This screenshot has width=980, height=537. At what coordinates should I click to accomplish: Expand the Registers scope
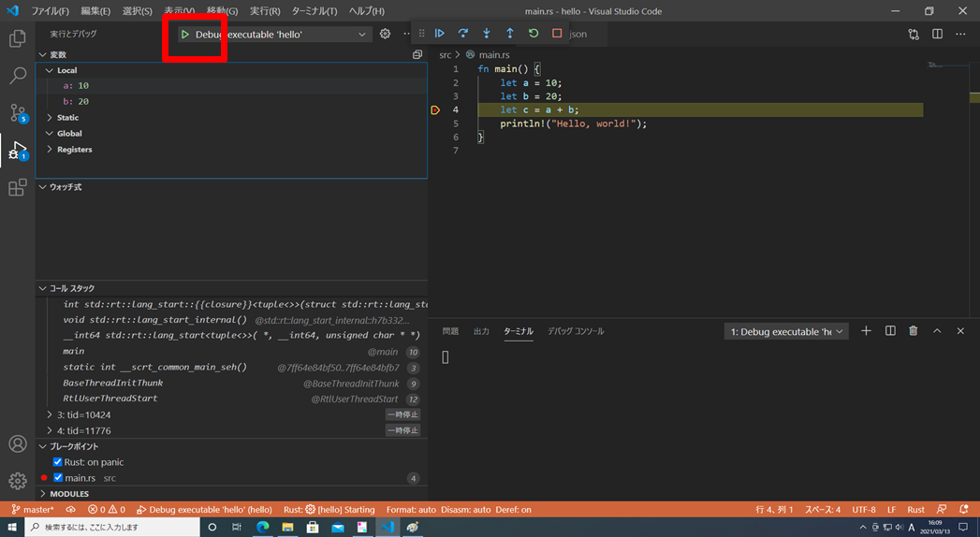50,150
